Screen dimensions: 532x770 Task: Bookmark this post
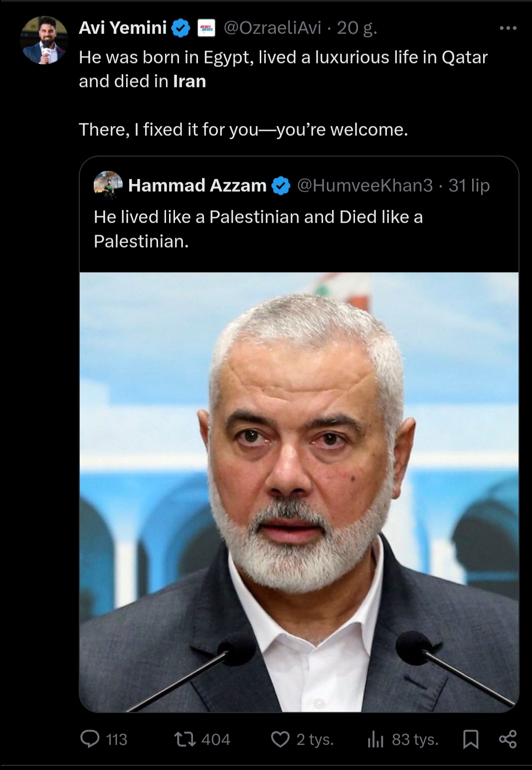[x=471, y=739]
